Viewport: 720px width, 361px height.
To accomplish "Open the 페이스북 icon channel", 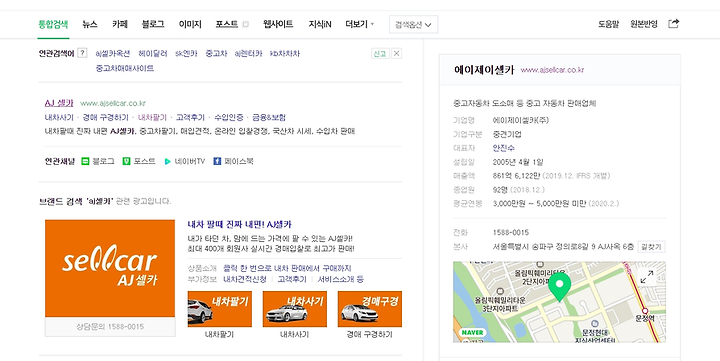I will (217, 161).
